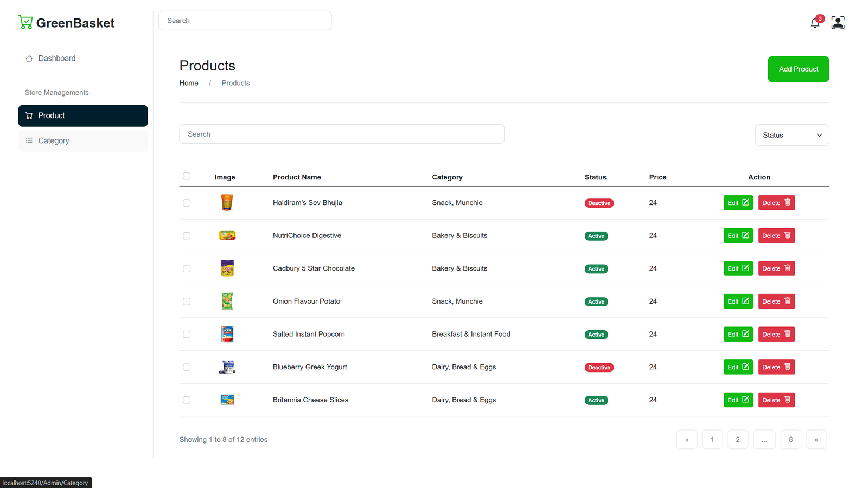868x488 pixels.
Task: Focus the product table search field
Action: click(342, 134)
